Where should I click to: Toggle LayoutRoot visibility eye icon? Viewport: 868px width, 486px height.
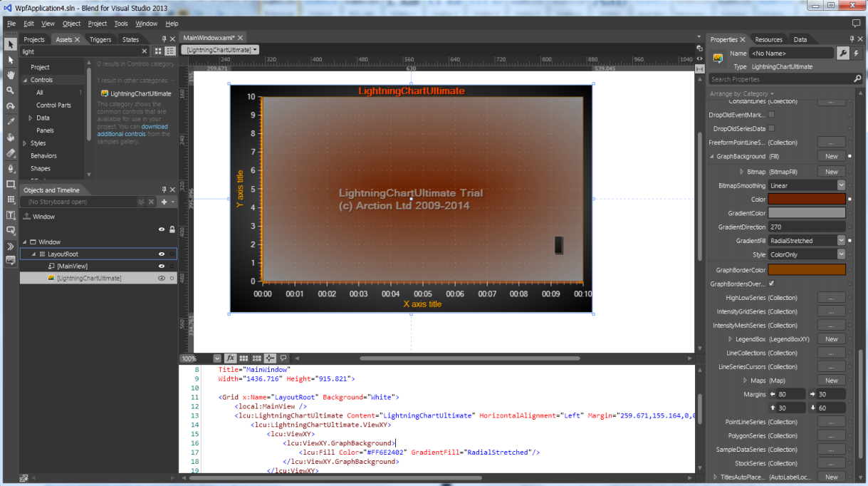[162, 254]
